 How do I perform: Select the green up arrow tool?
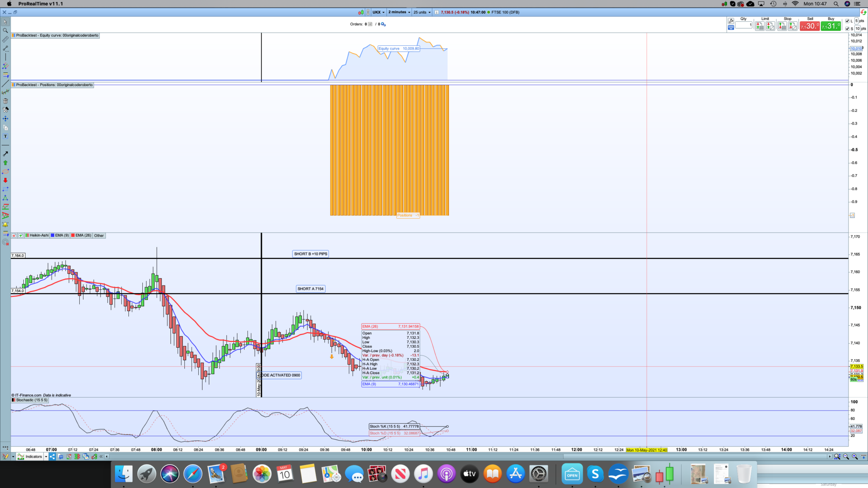click(x=6, y=163)
